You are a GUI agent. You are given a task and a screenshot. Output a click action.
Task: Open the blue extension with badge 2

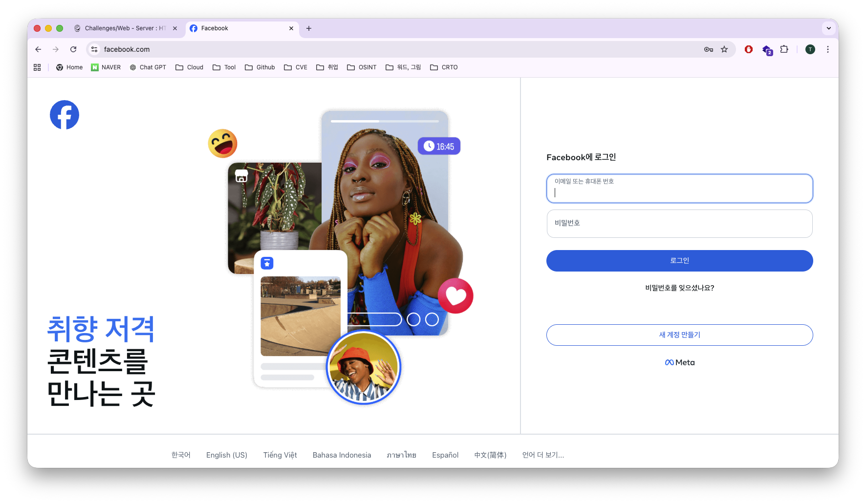pyautogui.click(x=767, y=50)
